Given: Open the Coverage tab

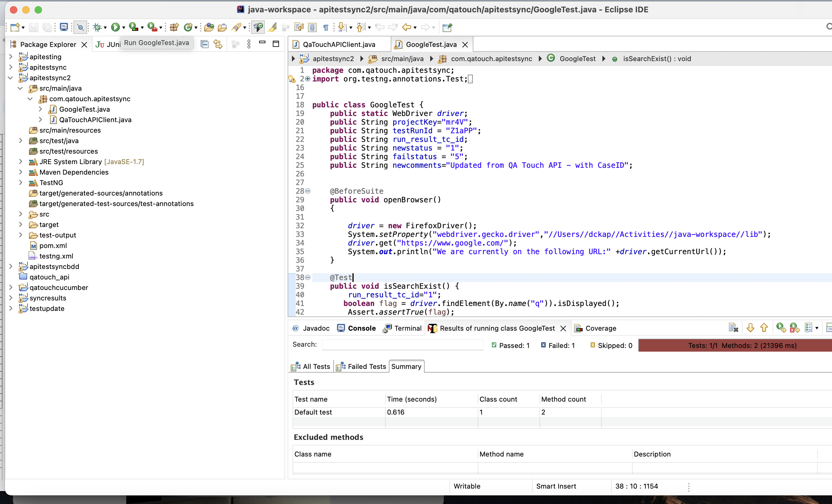Looking at the screenshot, I should click(x=595, y=328).
